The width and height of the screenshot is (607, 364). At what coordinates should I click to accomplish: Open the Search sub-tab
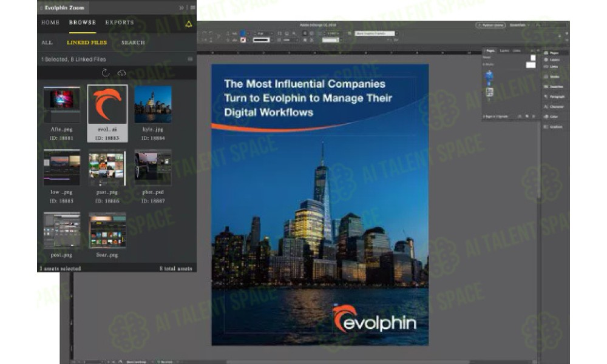[133, 42]
